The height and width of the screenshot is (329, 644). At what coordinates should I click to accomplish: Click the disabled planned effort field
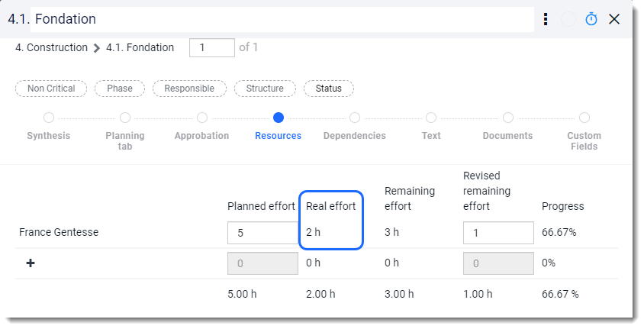(x=262, y=263)
